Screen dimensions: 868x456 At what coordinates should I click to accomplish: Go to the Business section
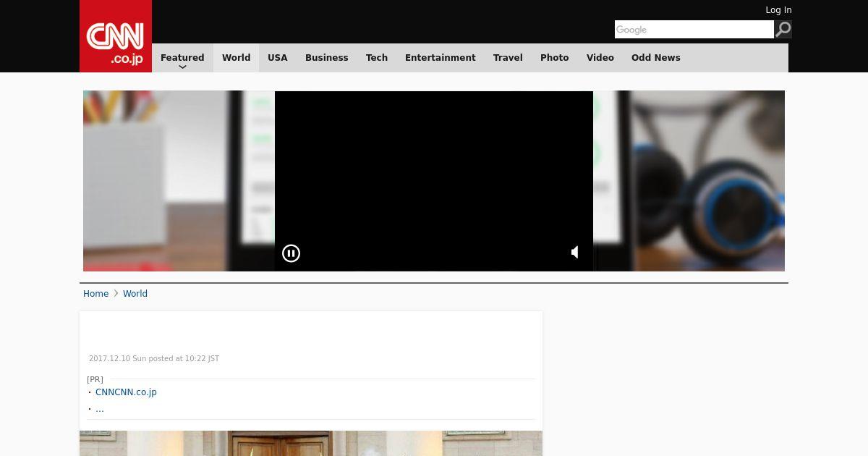click(327, 58)
